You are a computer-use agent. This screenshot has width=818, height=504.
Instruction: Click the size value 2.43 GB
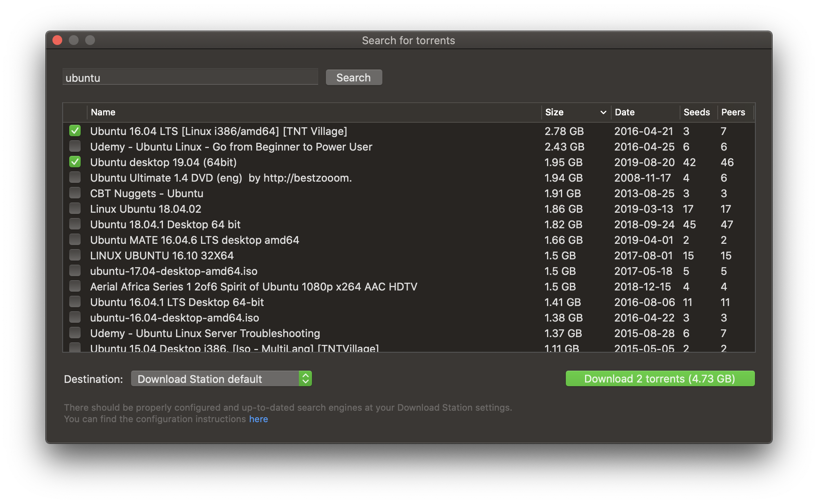coord(565,147)
